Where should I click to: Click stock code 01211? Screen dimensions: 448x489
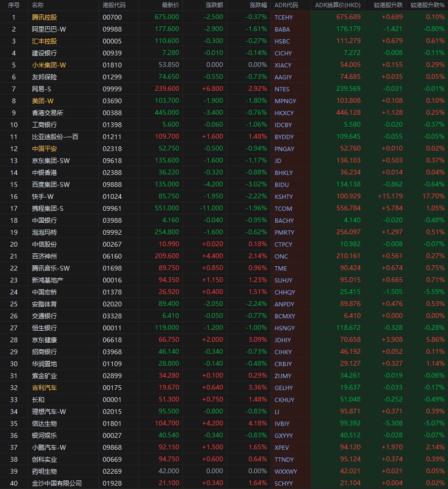pyautogui.click(x=112, y=137)
